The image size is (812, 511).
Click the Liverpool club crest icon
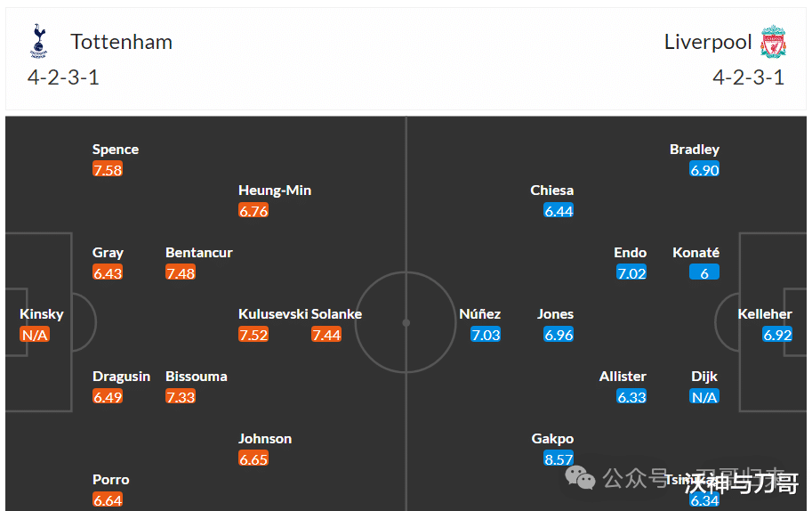(773, 42)
